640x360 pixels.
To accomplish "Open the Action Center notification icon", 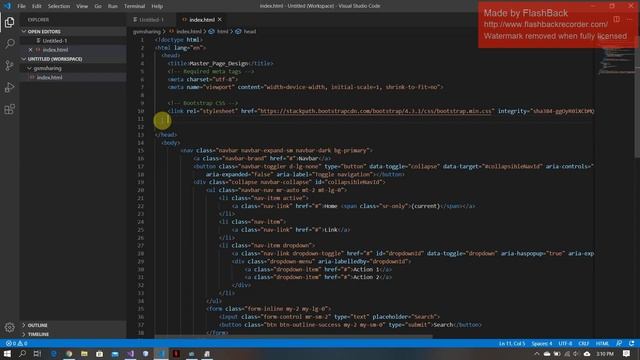I will click(x=627, y=354).
